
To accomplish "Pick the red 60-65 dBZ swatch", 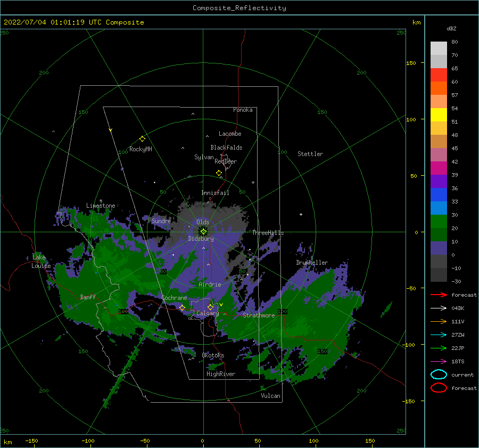I will [x=439, y=75].
